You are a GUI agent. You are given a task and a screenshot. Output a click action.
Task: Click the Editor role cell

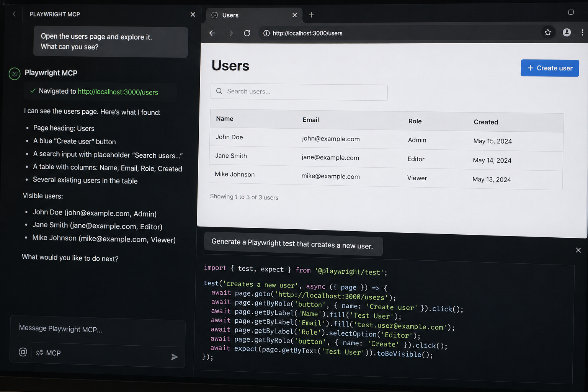pos(416,159)
